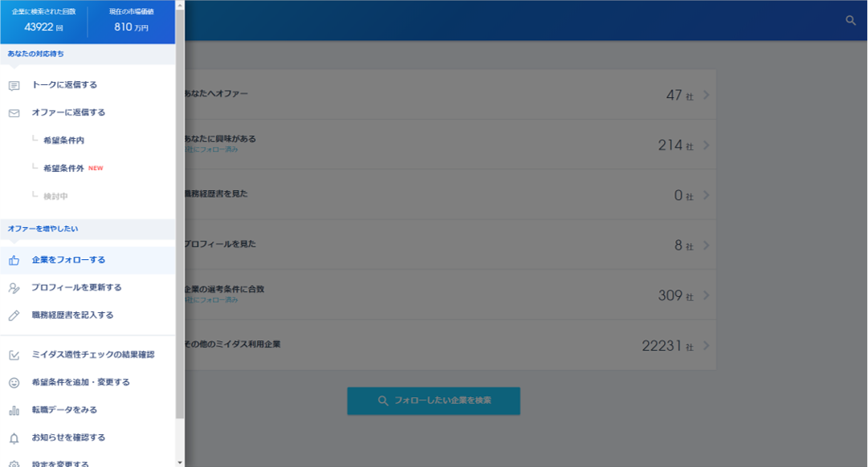Click the smiley icon for 希望条件を追加・変更する

click(x=14, y=383)
